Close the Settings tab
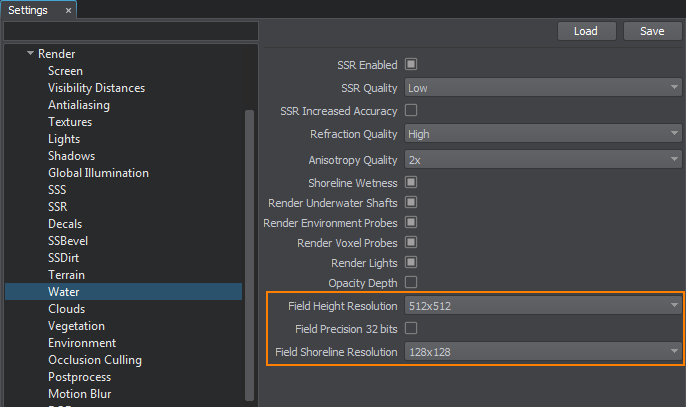The image size is (686, 407). (68, 10)
